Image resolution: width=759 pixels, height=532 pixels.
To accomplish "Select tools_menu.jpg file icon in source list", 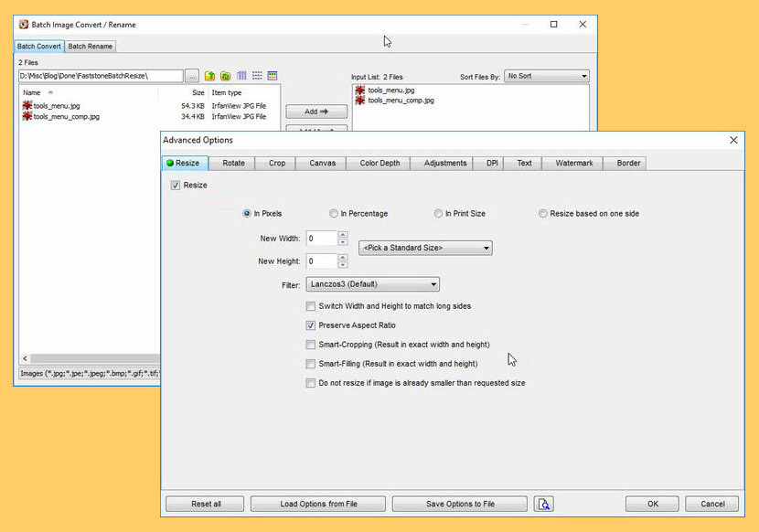I will (27, 105).
